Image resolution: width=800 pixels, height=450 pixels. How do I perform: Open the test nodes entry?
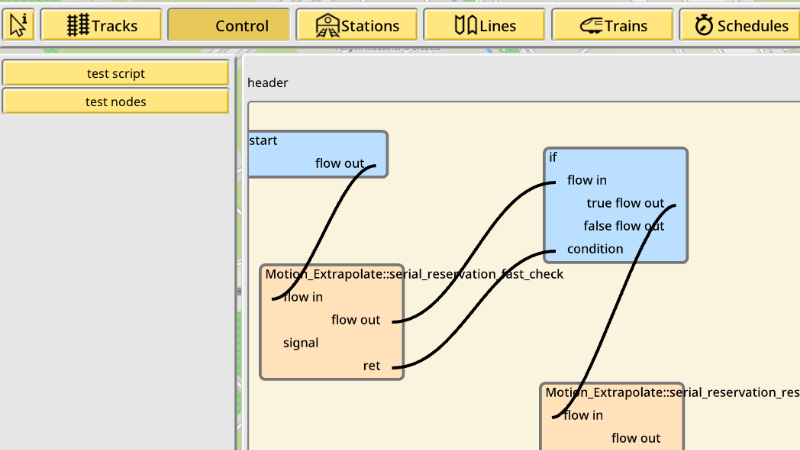tap(116, 102)
